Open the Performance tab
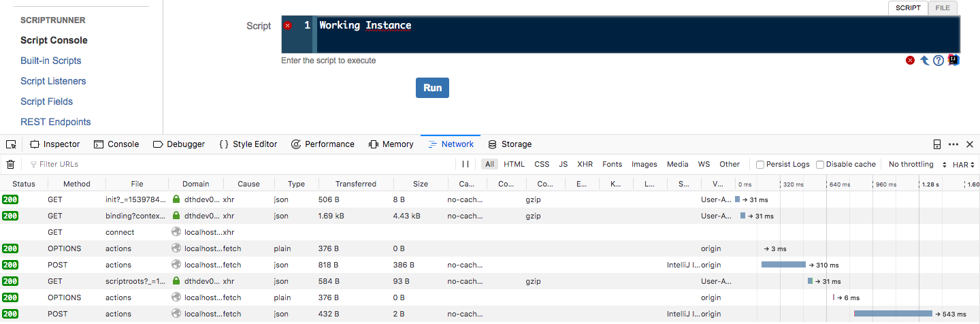This screenshot has width=980, height=324. click(x=323, y=144)
